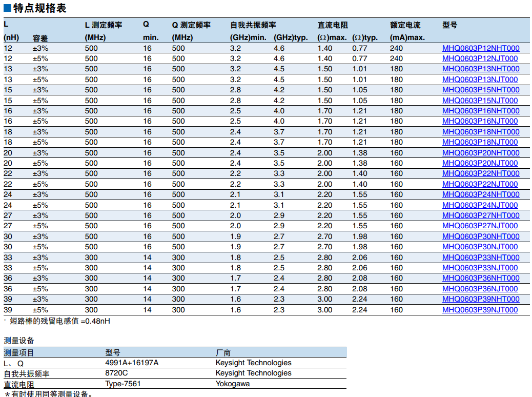Open the MHQ0603P12NHT000 part link

481,48
